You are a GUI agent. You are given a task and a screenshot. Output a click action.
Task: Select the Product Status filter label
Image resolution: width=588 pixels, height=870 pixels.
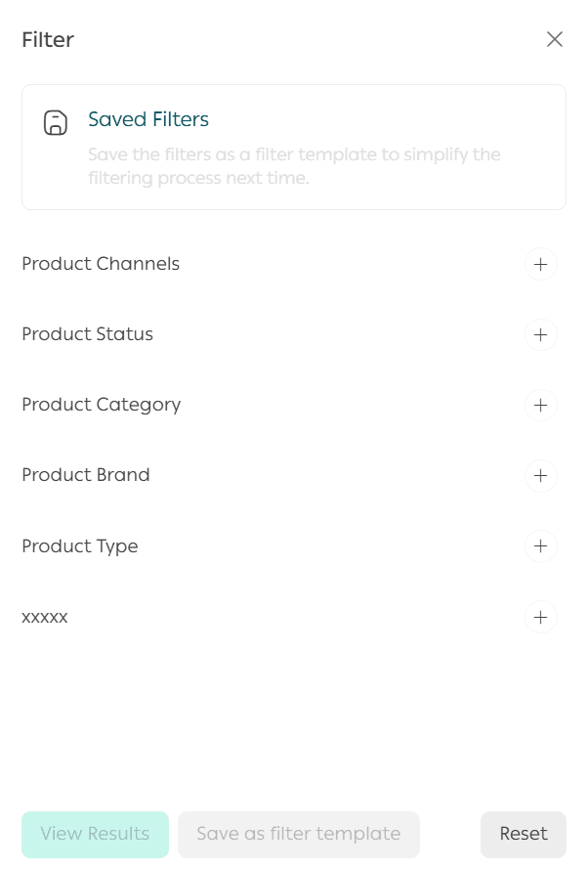click(88, 334)
